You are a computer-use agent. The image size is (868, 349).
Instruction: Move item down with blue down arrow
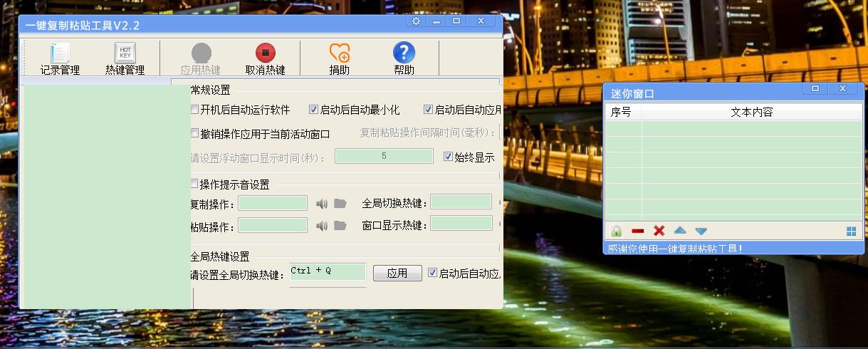click(x=701, y=231)
